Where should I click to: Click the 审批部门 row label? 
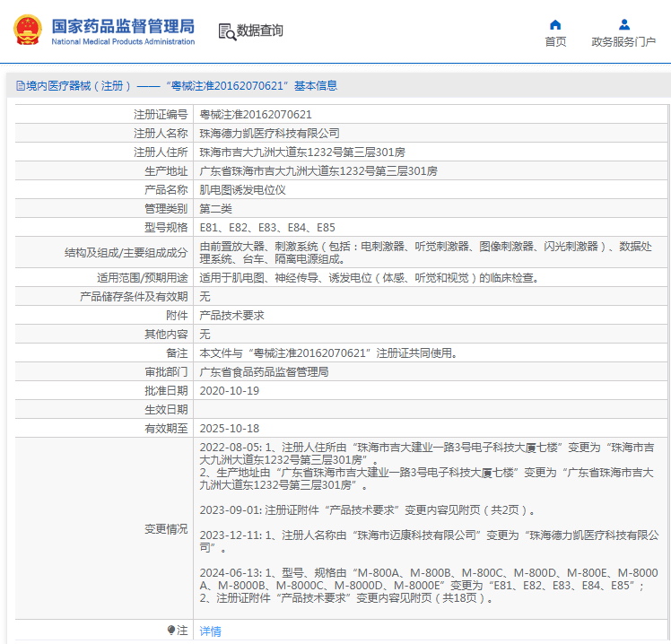point(166,372)
